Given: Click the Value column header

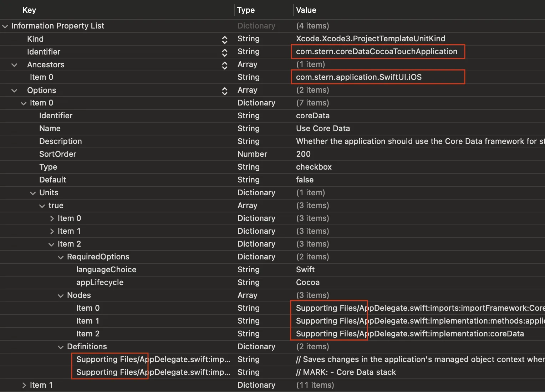Looking at the screenshot, I should pos(306,10).
